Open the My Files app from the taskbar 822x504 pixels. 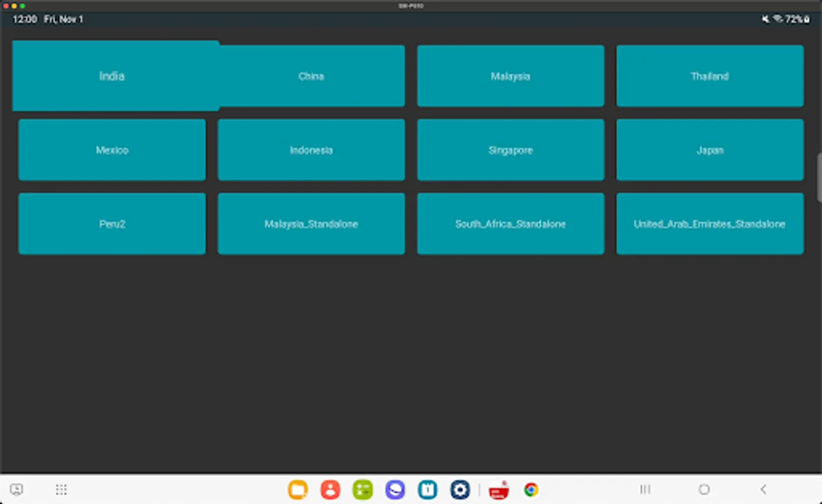tap(298, 489)
